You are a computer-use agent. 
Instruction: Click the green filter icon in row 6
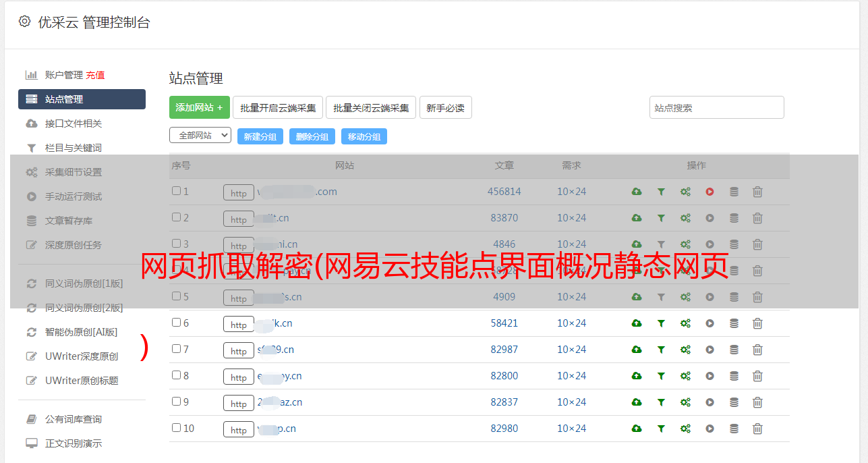[661, 323]
